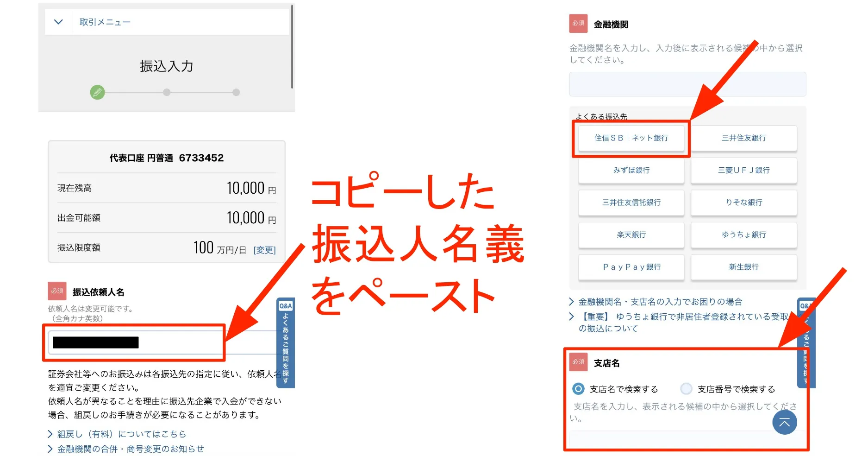
Task: Choose みずほ銀行 as the bank
Action: [x=631, y=170]
